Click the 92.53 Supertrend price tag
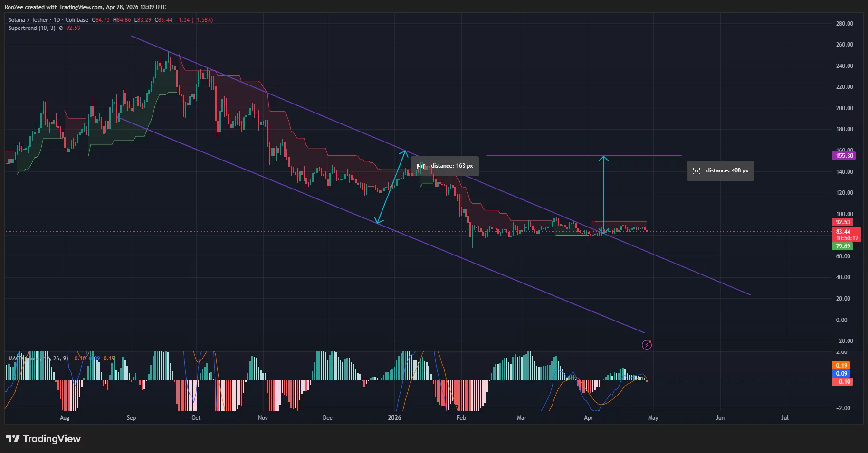This screenshot has height=453, width=868. [x=843, y=222]
